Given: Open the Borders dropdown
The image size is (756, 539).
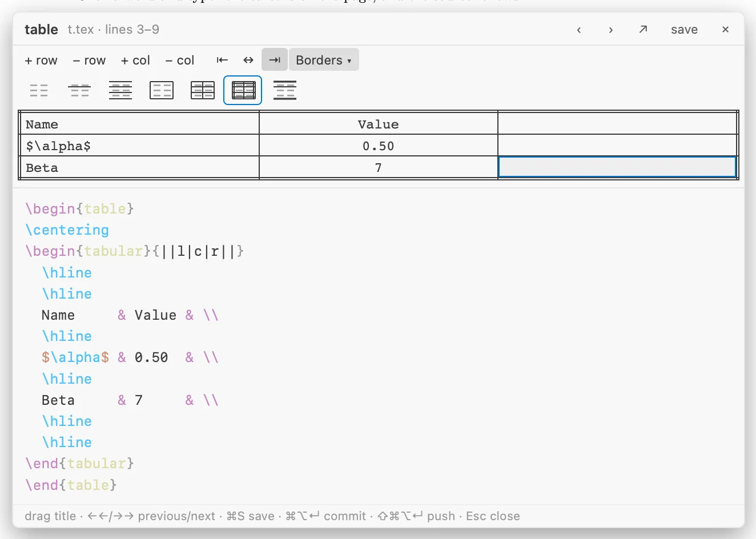Looking at the screenshot, I should [x=324, y=60].
